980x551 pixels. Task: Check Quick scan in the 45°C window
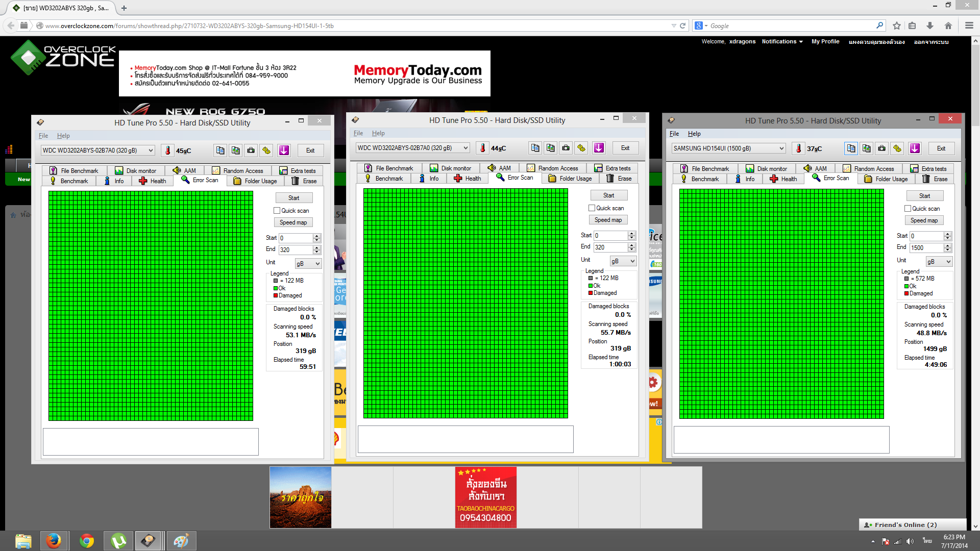click(x=277, y=211)
